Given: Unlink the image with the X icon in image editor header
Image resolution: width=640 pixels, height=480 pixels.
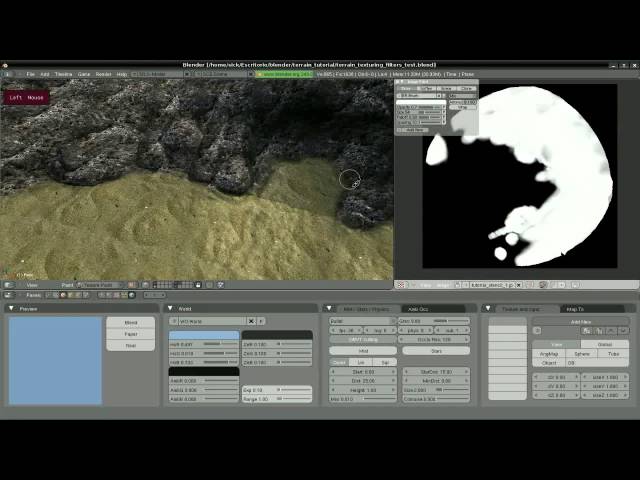Looking at the screenshot, I should [519, 285].
